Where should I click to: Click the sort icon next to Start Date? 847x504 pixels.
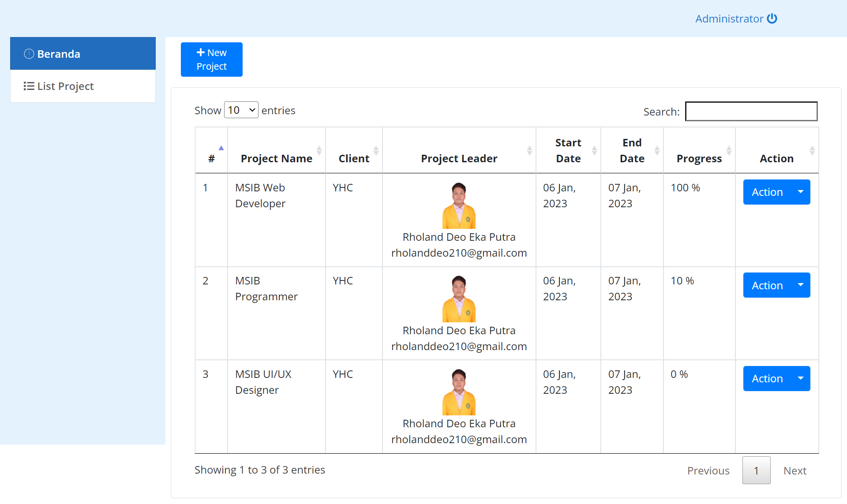(594, 150)
